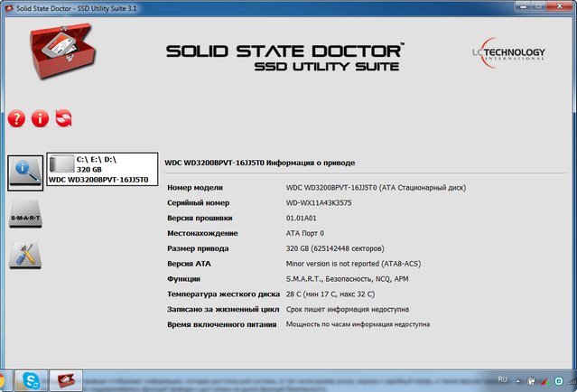Image resolution: width=577 pixels, height=392 pixels.
Task: Open the S.M.A.R.T. panel icon
Action: click(x=25, y=214)
